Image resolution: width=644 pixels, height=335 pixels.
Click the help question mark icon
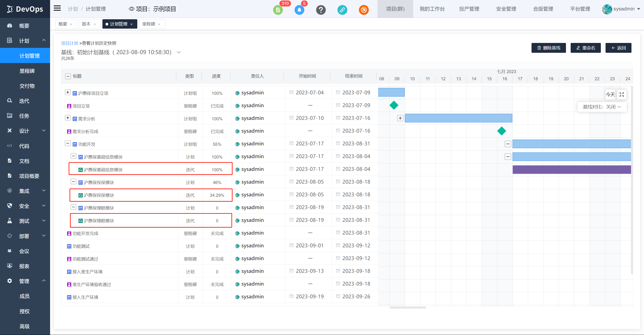coord(321,10)
